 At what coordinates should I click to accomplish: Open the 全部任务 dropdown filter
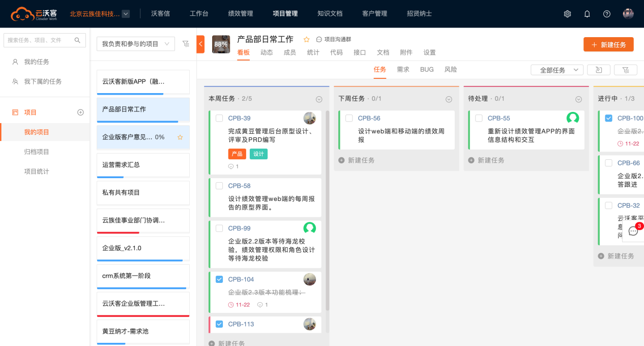click(x=557, y=69)
